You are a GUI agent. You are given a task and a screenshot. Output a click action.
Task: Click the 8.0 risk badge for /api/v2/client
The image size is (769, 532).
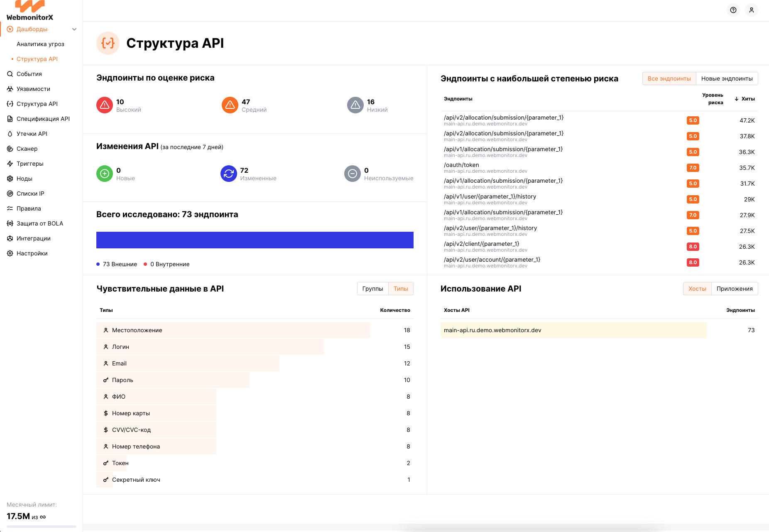point(693,247)
